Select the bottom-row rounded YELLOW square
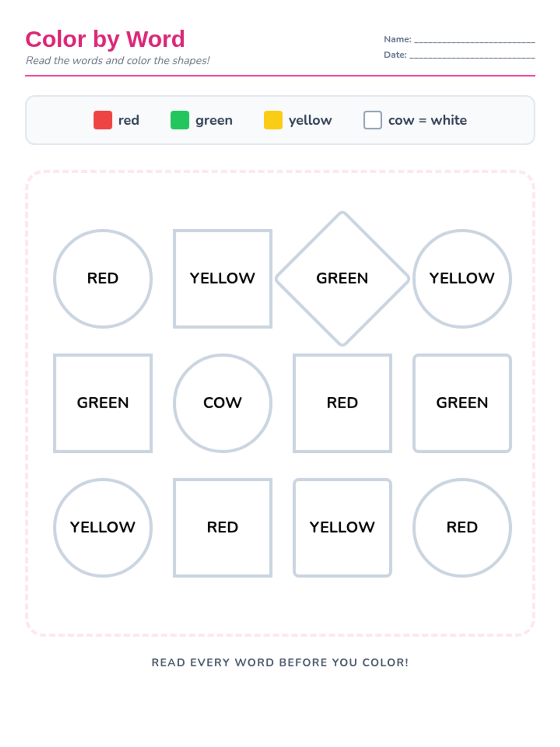This screenshot has width=560, height=747. point(342,528)
